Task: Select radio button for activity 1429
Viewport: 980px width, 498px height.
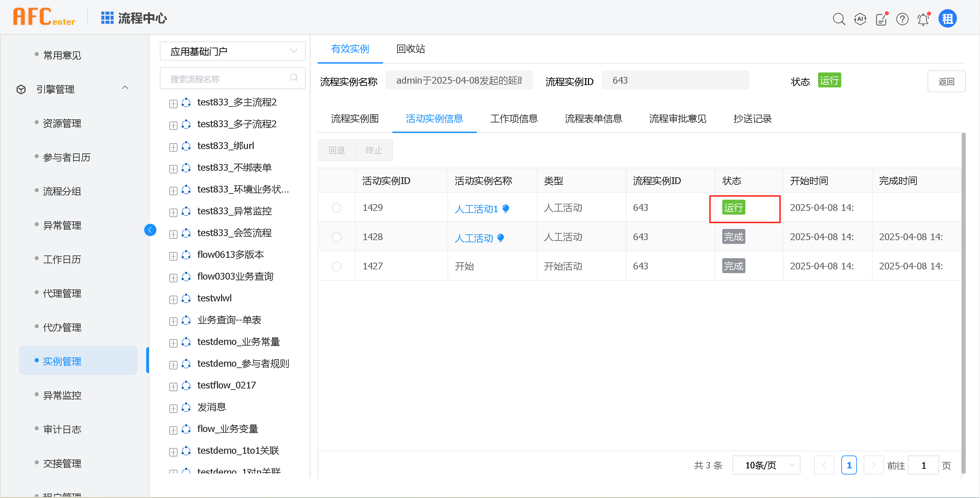Action: tap(336, 208)
